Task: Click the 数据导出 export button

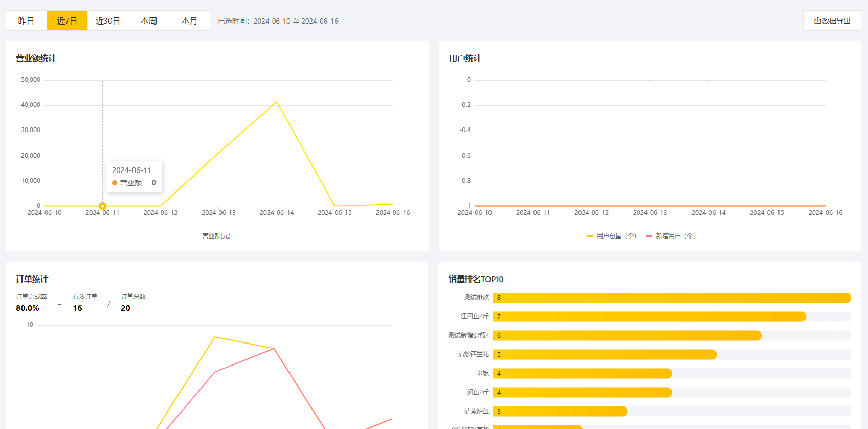Action: 832,21
